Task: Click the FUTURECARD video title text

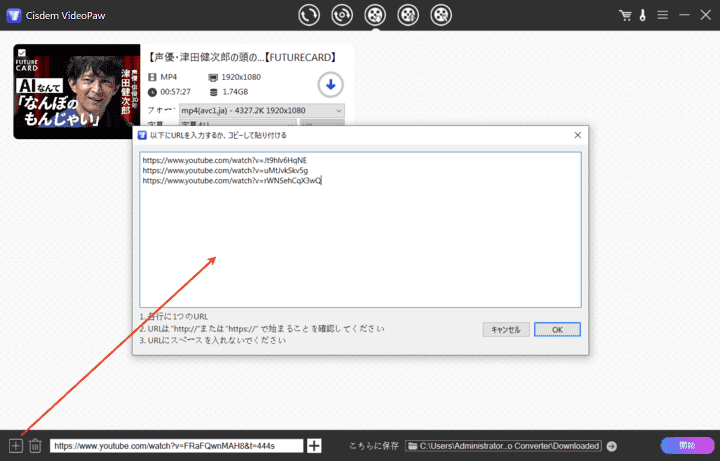Action: point(242,57)
